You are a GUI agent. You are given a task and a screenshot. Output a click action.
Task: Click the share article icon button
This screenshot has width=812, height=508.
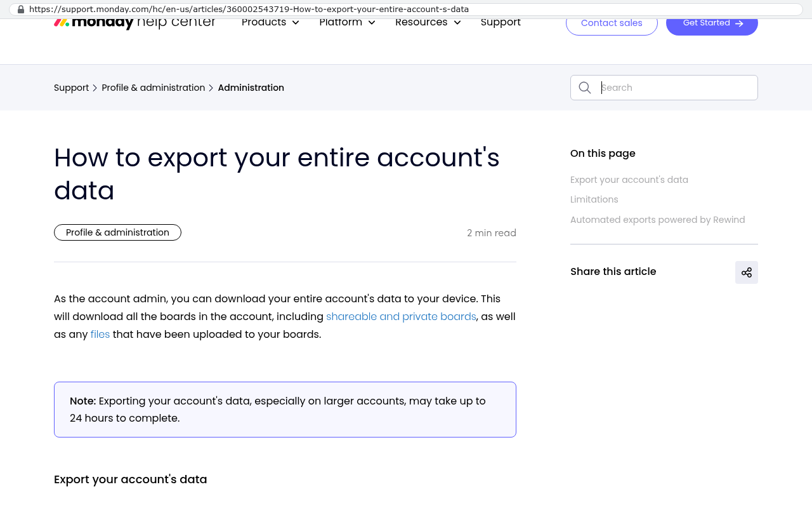(747, 272)
